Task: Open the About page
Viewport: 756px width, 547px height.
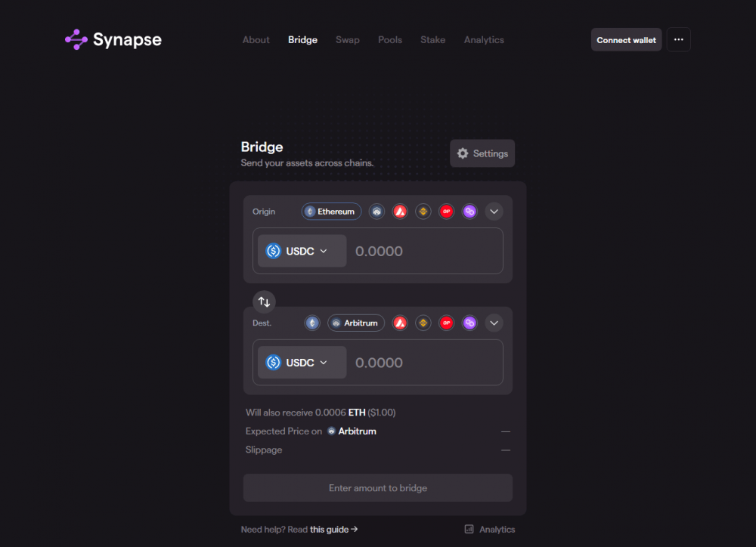Action: click(256, 40)
